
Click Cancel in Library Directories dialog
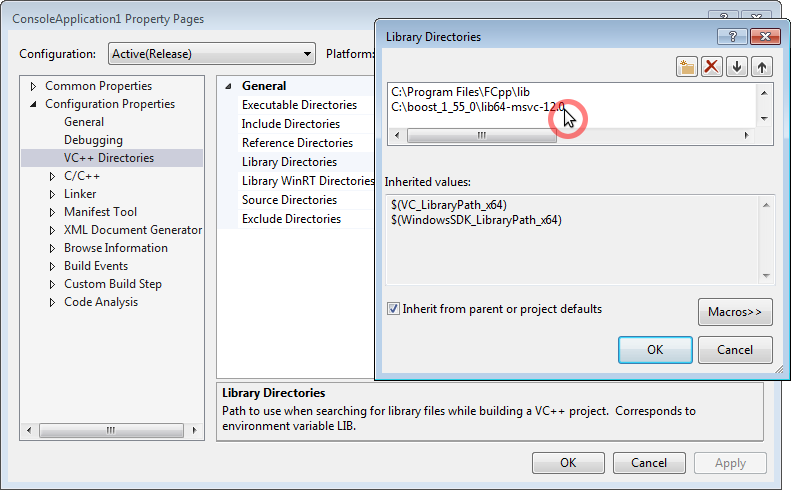[x=734, y=349]
